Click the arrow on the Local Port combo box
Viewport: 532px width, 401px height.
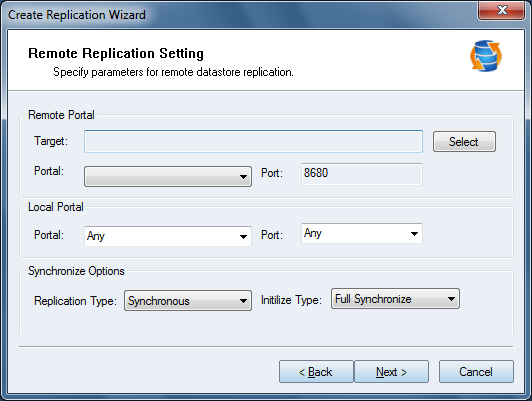[x=414, y=234]
